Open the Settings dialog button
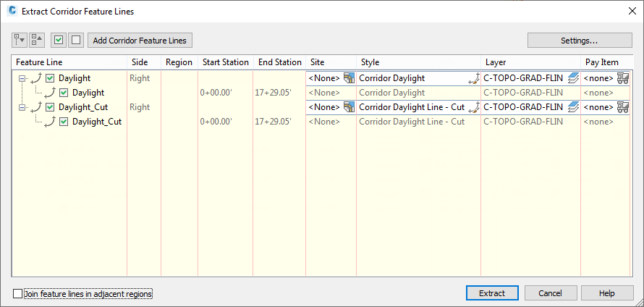The width and height of the screenshot is (644, 307). point(579,41)
